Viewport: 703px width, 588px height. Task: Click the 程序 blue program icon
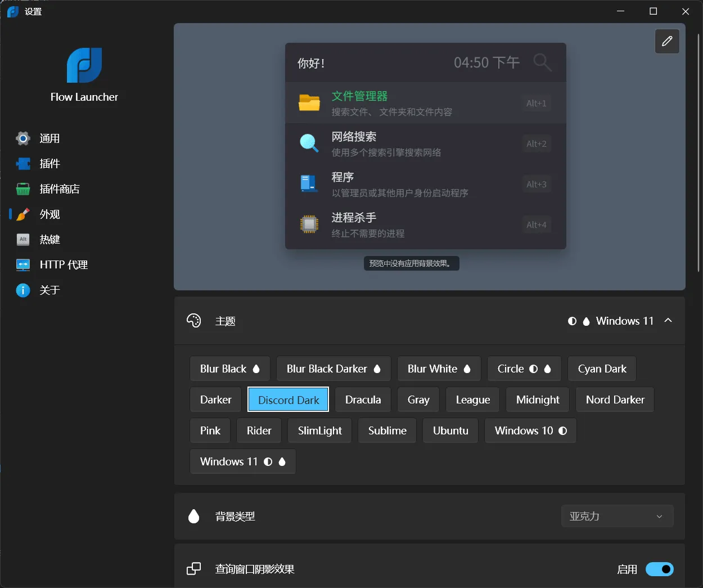tap(309, 184)
